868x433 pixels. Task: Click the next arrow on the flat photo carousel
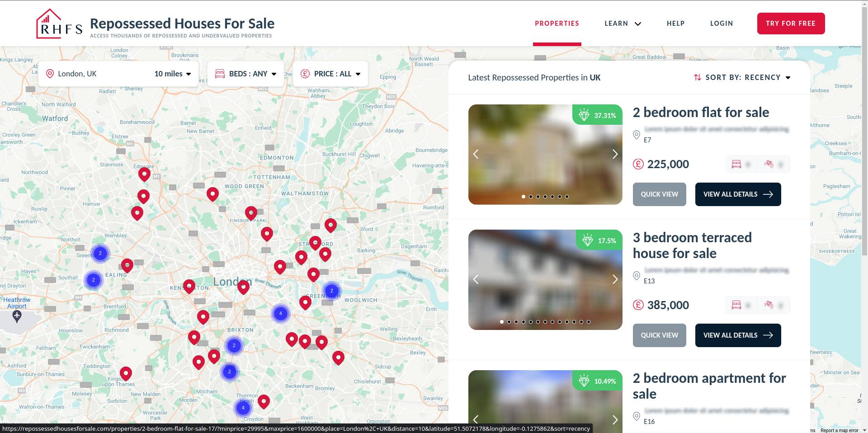tap(615, 154)
